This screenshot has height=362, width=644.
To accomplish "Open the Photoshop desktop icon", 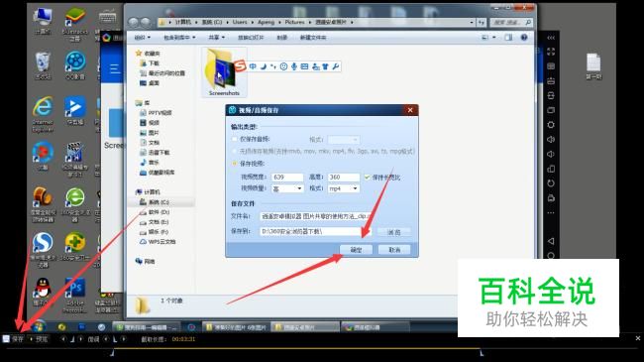I will [x=75, y=295].
